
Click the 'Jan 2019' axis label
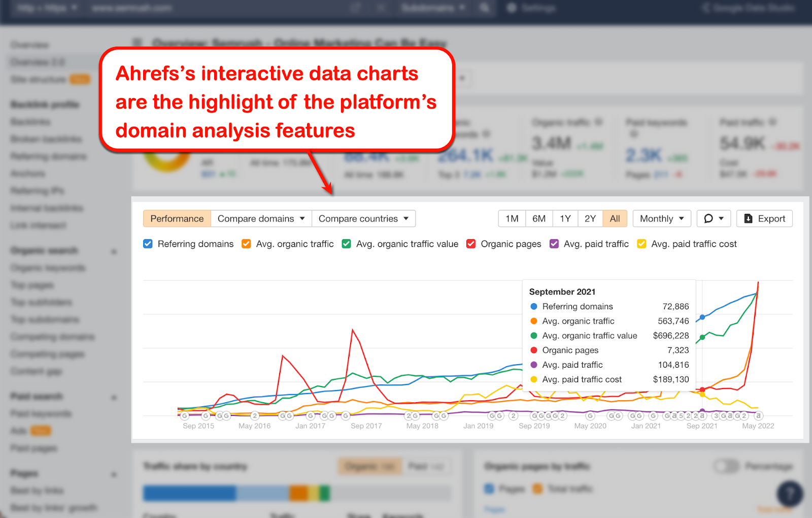479,426
